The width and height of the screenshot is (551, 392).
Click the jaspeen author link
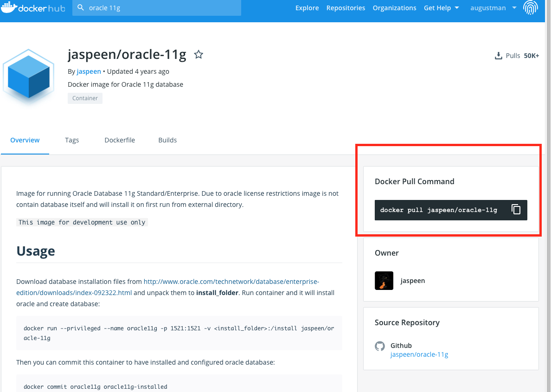[89, 71]
